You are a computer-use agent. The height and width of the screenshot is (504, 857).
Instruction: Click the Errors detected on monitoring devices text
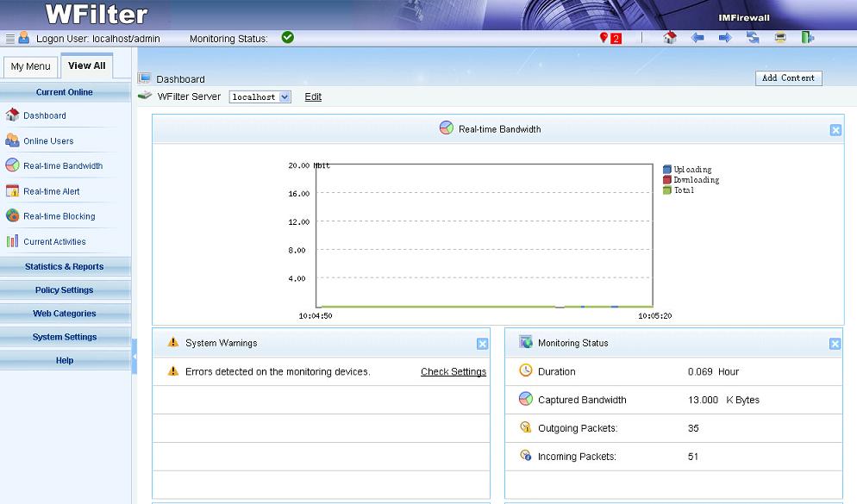[x=278, y=371]
